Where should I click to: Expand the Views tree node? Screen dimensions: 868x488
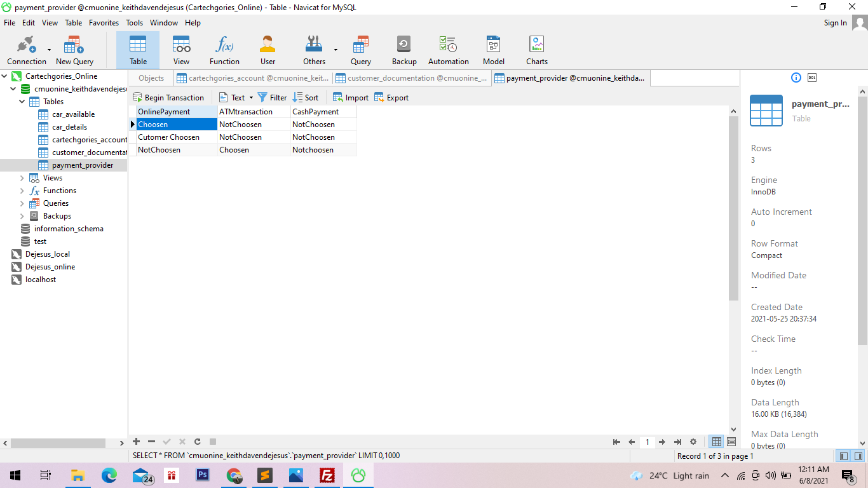coord(22,178)
